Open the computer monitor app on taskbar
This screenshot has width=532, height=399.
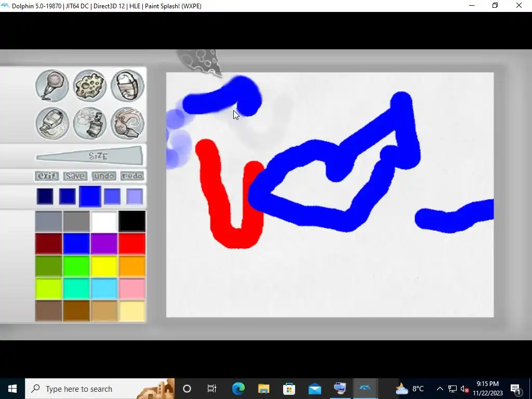pyautogui.click(x=340, y=389)
